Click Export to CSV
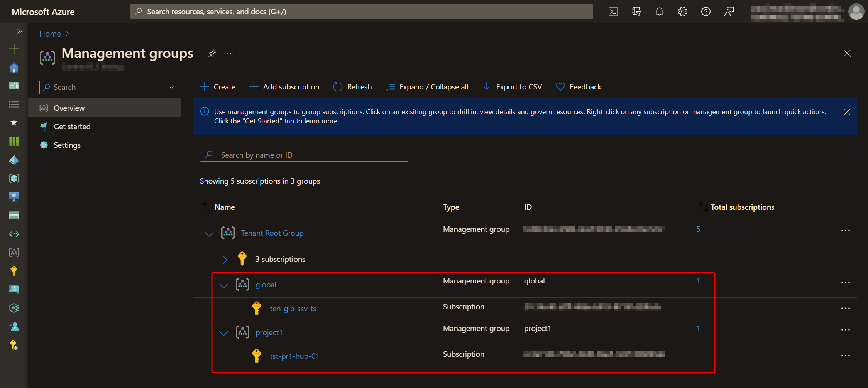This screenshot has height=388, width=868. point(513,87)
